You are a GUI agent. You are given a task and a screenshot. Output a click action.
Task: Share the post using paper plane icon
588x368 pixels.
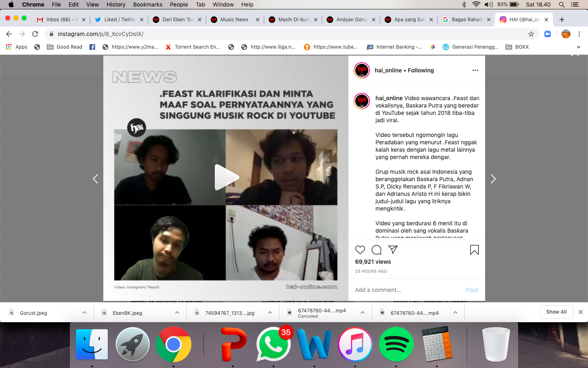point(393,250)
